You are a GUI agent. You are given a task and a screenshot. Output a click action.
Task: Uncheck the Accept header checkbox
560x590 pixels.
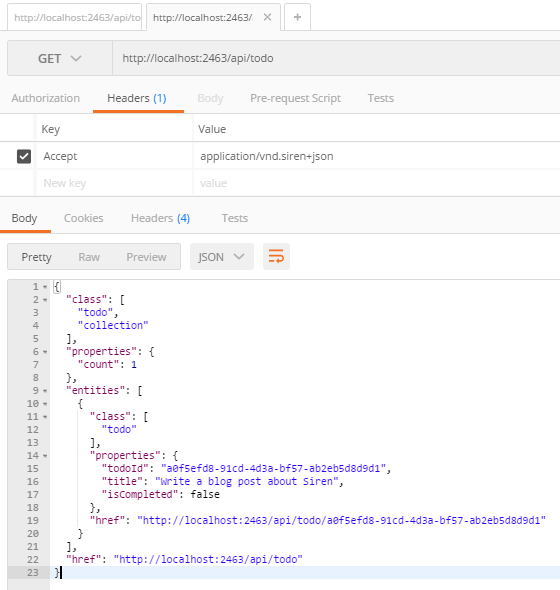(24, 156)
